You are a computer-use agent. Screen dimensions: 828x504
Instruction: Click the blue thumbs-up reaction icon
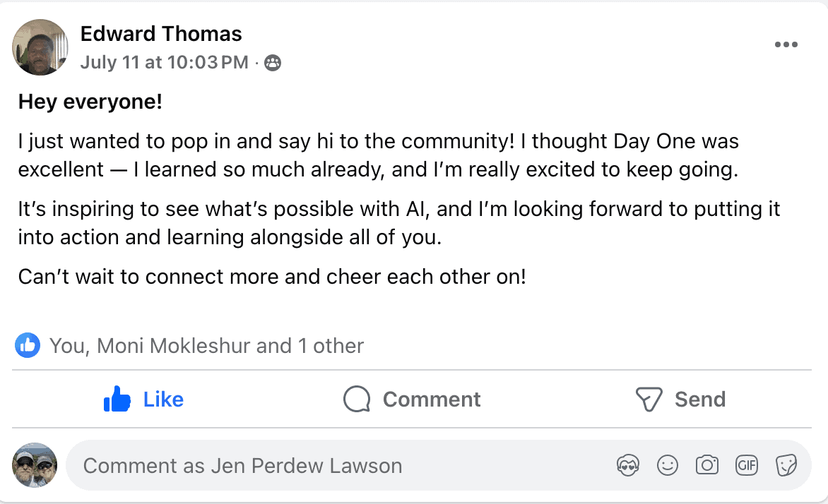tap(28, 345)
